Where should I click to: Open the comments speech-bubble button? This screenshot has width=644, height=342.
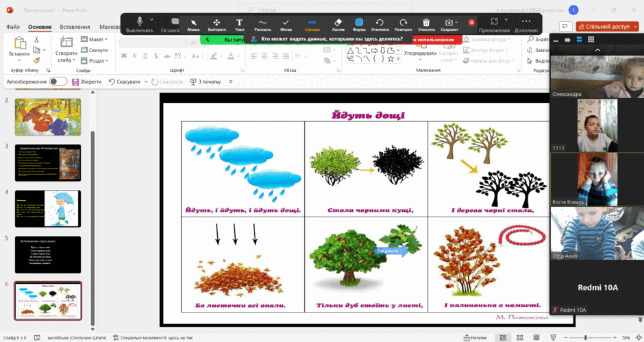click(565, 26)
